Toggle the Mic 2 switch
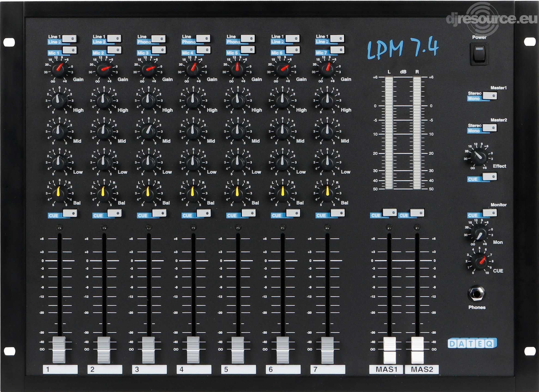The width and height of the screenshot is (539, 392). tap(114, 50)
